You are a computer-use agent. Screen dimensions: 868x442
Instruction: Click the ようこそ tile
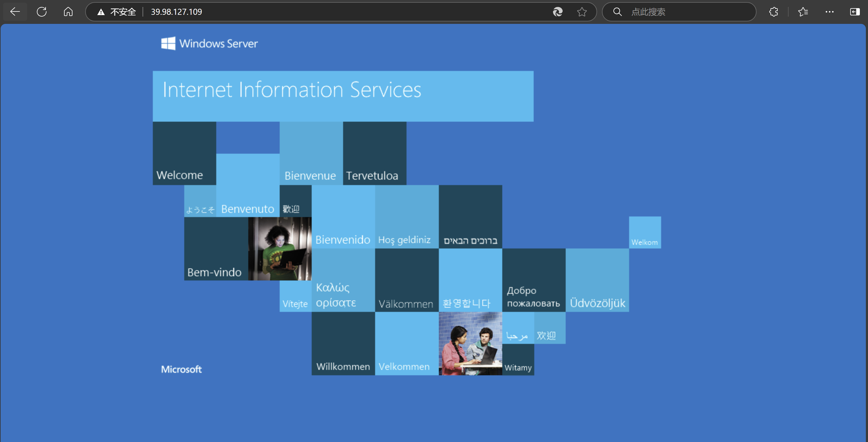point(200,201)
